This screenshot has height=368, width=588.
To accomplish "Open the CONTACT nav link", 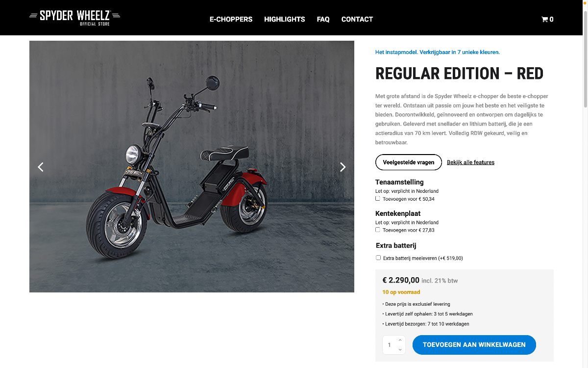I will 357,20.
